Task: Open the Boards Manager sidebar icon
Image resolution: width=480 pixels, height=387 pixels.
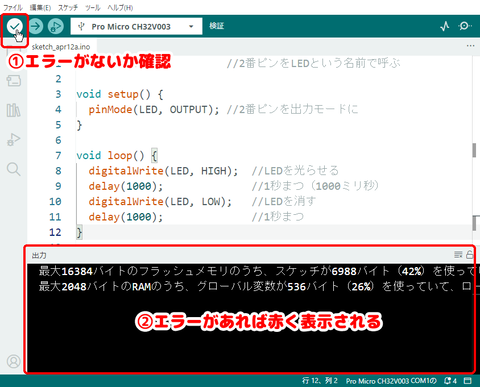Action: 14,80
